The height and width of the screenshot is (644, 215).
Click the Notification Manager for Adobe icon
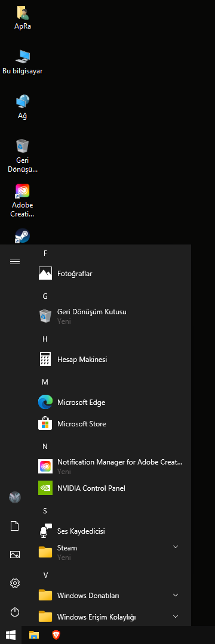[45, 466]
